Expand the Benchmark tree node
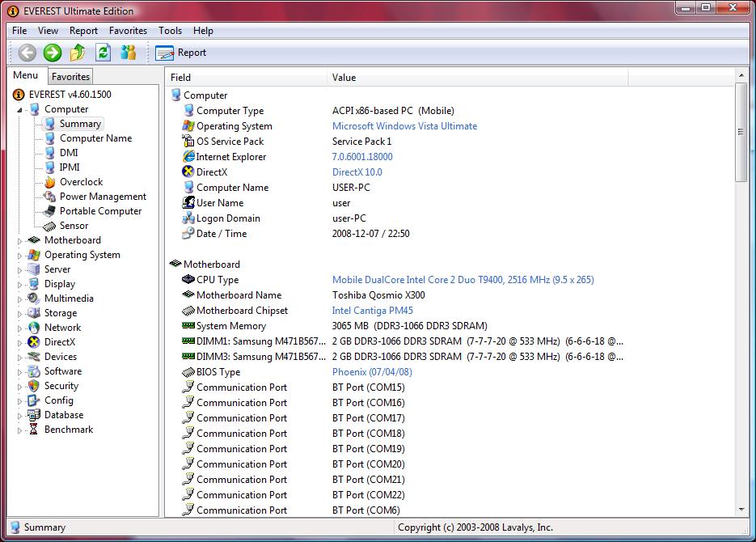This screenshot has width=756, height=542. 19,430
